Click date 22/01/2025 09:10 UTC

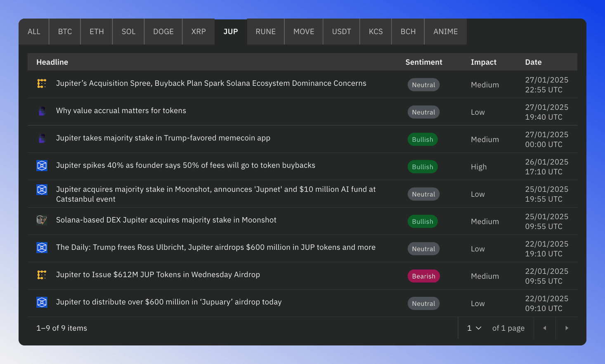[x=547, y=303]
